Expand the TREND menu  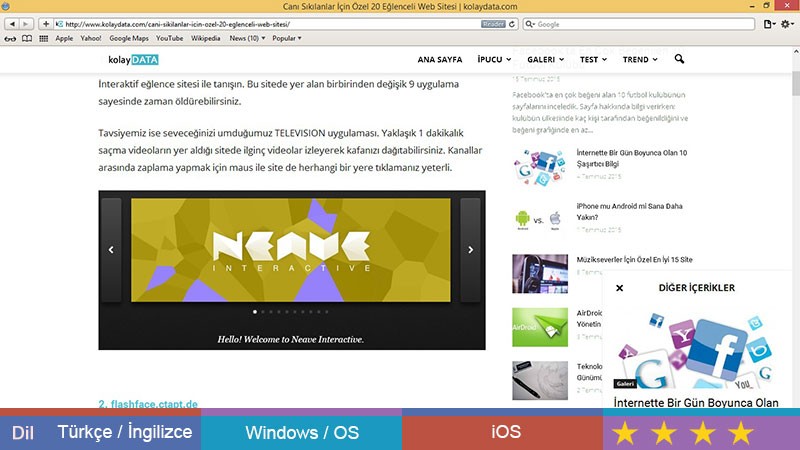click(640, 59)
